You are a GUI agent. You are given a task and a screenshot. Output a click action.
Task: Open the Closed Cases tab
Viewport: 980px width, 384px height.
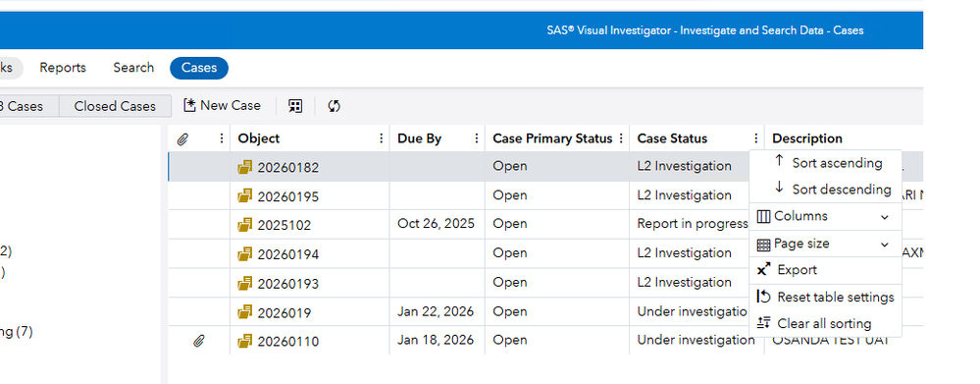click(x=115, y=106)
